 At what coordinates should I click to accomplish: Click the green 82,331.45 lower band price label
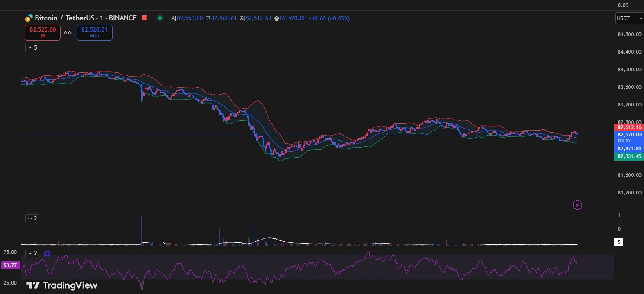(x=629, y=156)
